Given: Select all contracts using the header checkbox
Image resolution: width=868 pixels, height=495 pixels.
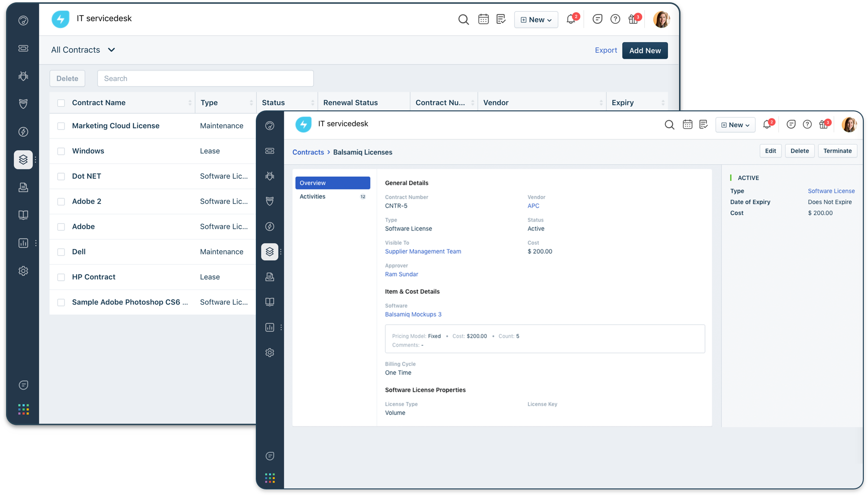Looking at the screenshot, I should tap(61, 102).
